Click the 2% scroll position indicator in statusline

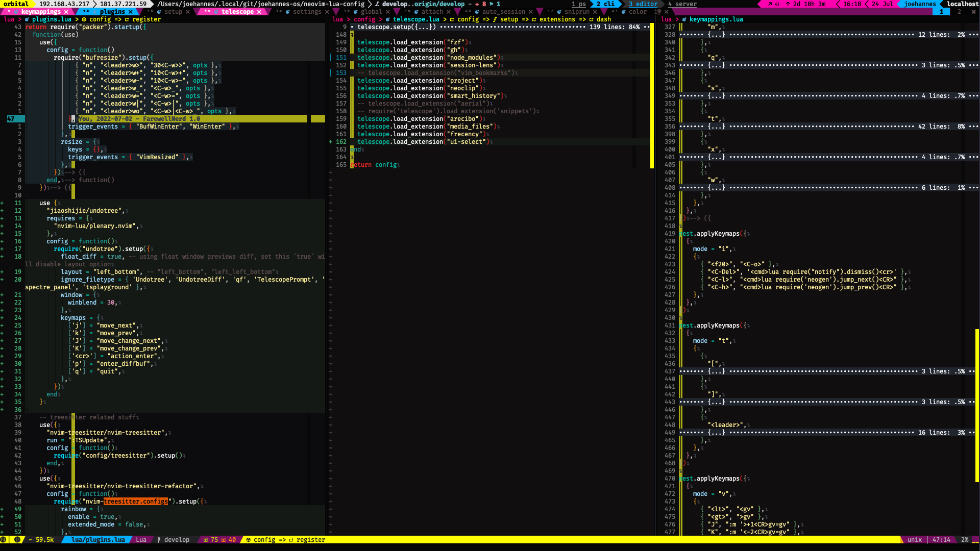(965, 539)
